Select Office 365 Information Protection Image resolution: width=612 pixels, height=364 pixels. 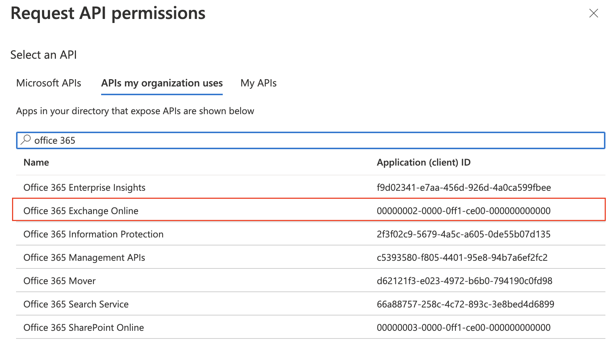(x=93, y=234)
